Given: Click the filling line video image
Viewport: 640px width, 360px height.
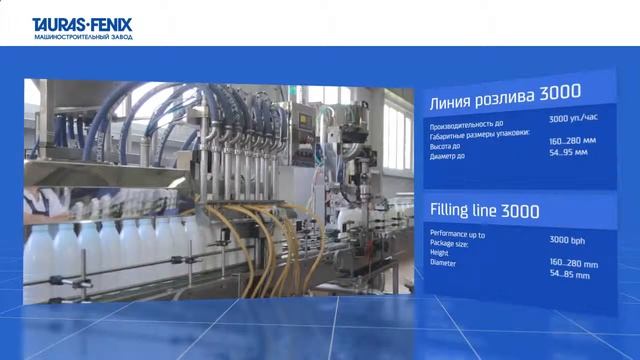Looking at the screenshot, I should pos(219,190).
